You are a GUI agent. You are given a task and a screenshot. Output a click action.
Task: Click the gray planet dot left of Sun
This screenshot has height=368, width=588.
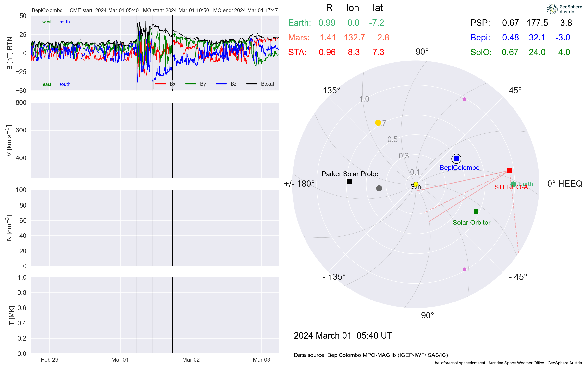click(379, 188)
